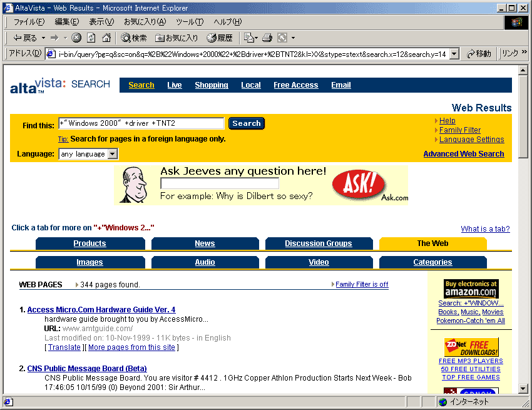Open the address bar URL dropdown

[454, 54]
